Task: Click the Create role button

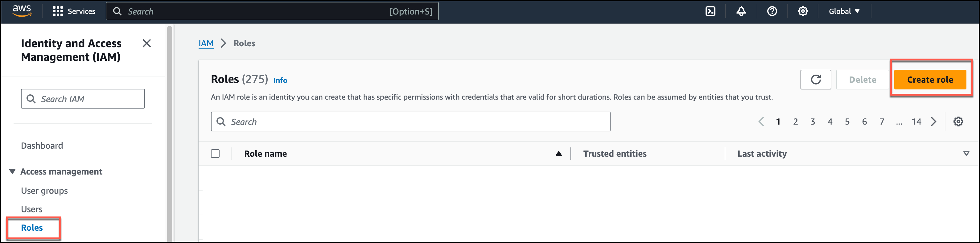Action: [x=930, y=80]
